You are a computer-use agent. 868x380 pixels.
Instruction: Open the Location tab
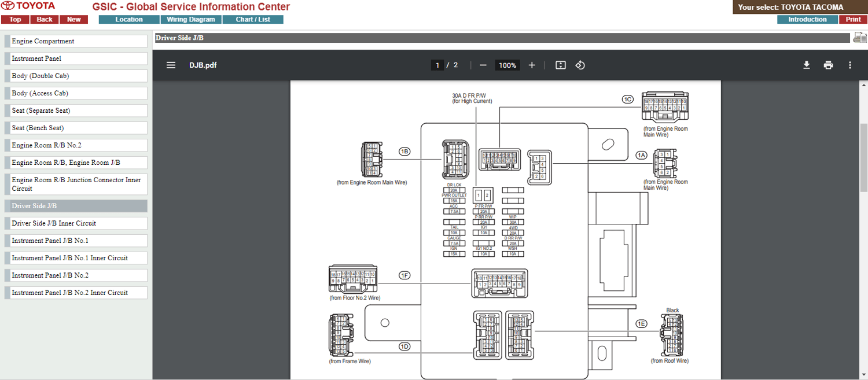click(129, 20)
